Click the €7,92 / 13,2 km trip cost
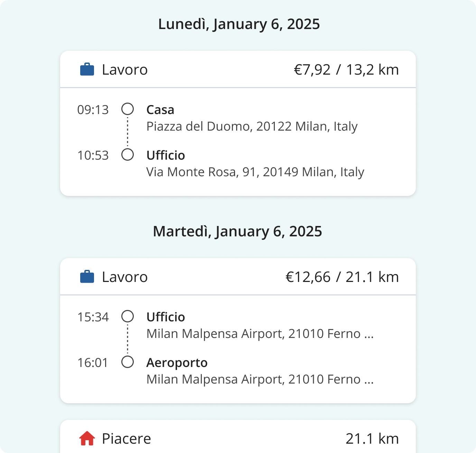This screenshot has height=453, width=476. pyautogui.click(x=346, y=70)
